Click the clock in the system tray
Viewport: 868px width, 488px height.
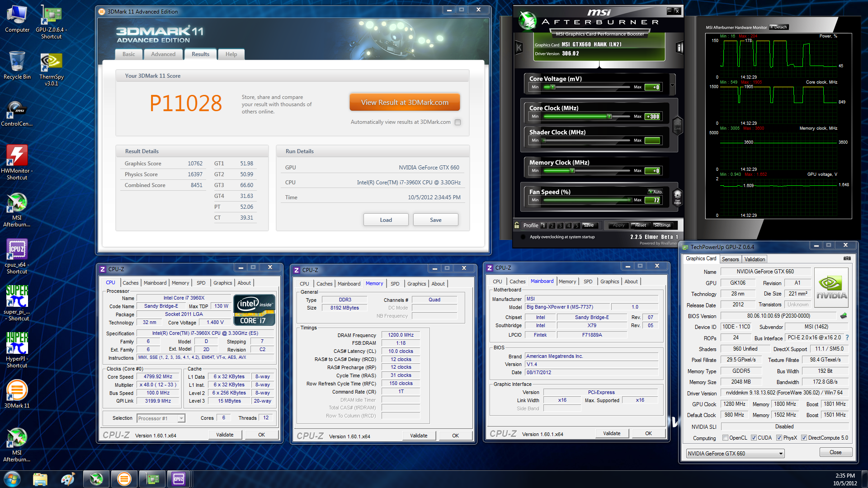pos(845,479)
